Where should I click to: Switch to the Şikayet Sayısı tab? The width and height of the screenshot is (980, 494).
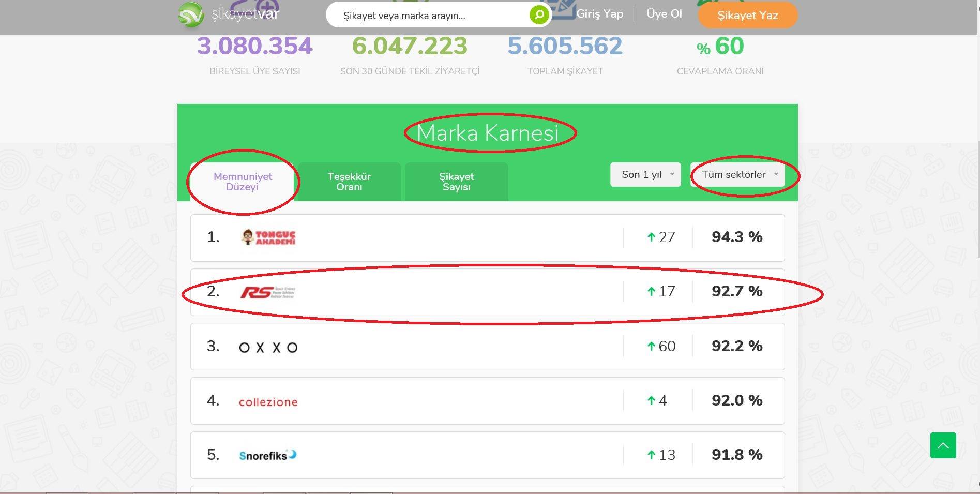[456, 182]
